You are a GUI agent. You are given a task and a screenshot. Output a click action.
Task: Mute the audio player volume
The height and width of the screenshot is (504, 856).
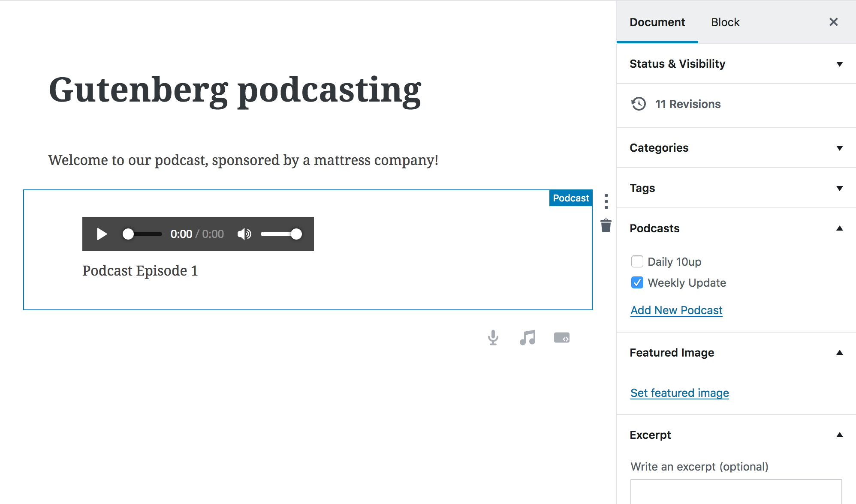click(244, 234)
